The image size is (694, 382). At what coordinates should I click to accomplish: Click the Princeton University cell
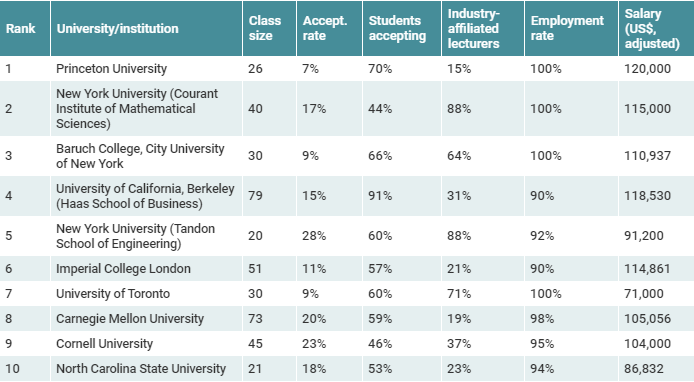[112, 69]
